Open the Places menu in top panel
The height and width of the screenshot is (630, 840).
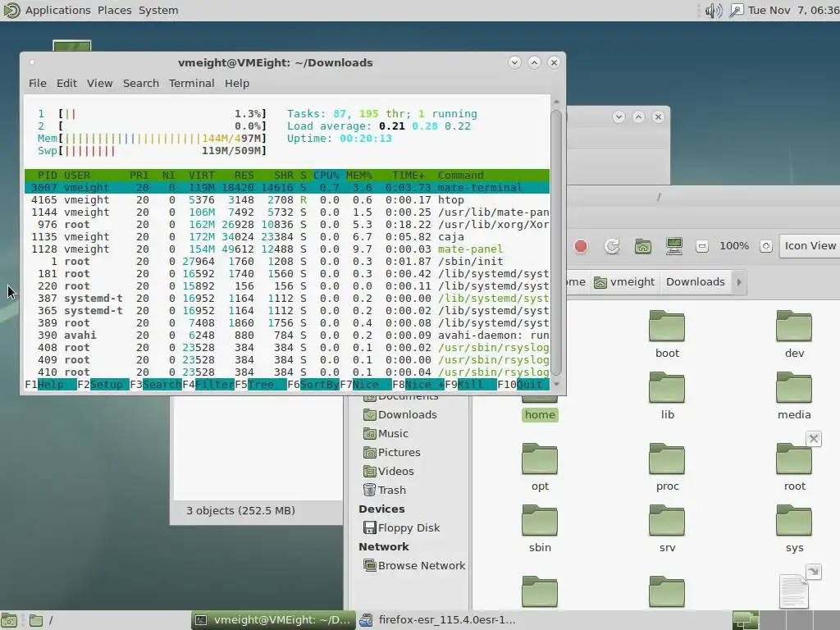114,10
